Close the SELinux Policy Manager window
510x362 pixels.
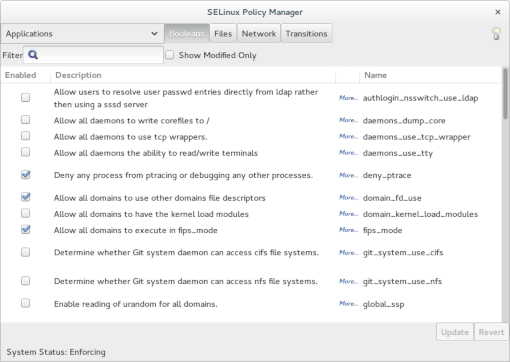(x=498, y=12)
